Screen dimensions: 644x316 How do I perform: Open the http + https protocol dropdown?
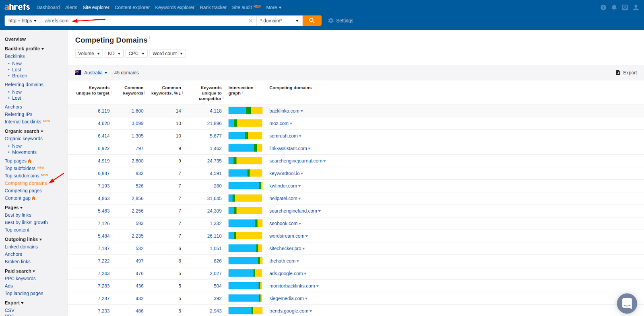pyautogui.click(x=23, y=21)
